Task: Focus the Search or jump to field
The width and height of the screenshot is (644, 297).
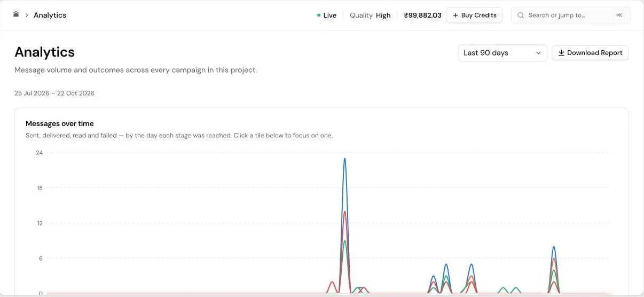Action: click(571, 15)
